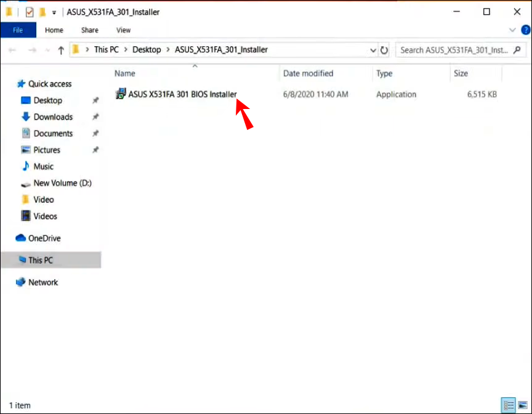Expand the ribbon with the chevron
Viewport: 532px width, 414px height.
pyautogui.click(x=512, y=30)
